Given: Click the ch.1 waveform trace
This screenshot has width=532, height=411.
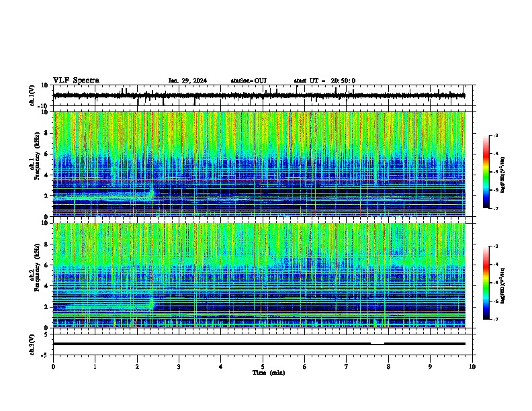Looking at the screenshot, I should coord(259,95).
